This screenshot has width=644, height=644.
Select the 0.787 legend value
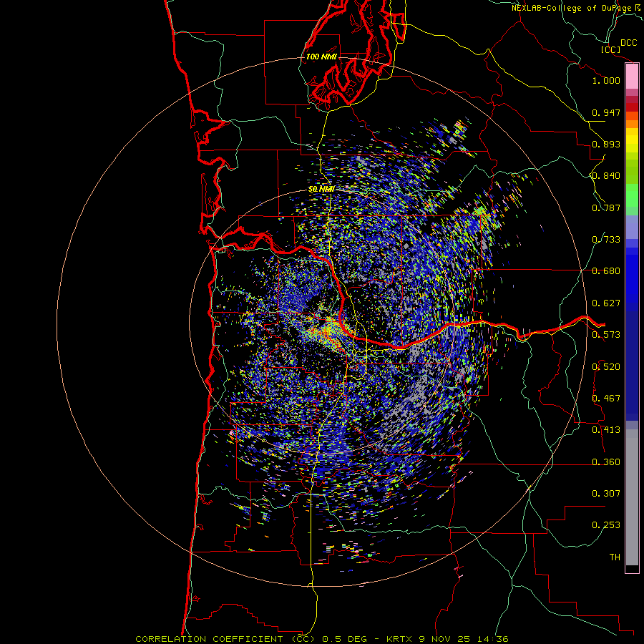click(606, 208)
